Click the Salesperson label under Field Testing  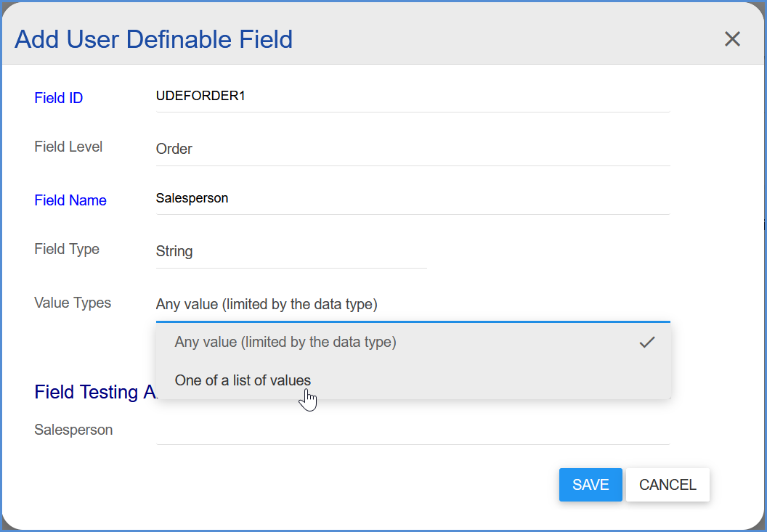[73, 430]
